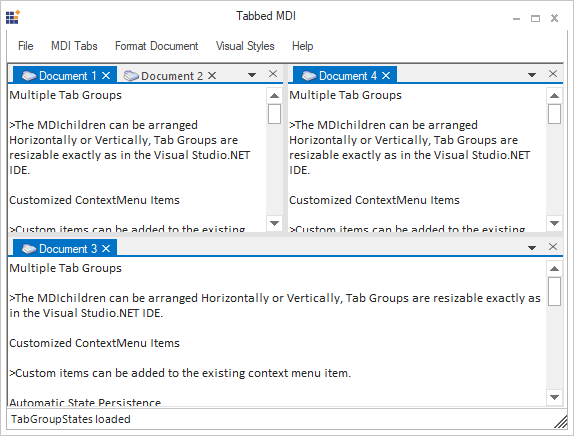The height and width of the screenshot is (436, 574).
Task: Close the Document 3 tab group using the gray X
Action: (x=553, y=247)
